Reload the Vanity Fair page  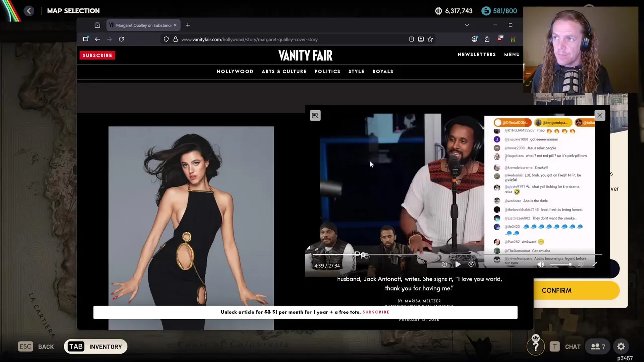click(x=121, y=39)
